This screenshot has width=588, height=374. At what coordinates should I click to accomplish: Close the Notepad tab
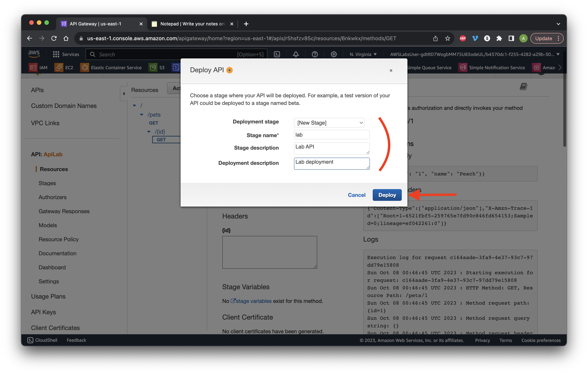point(232,24)
